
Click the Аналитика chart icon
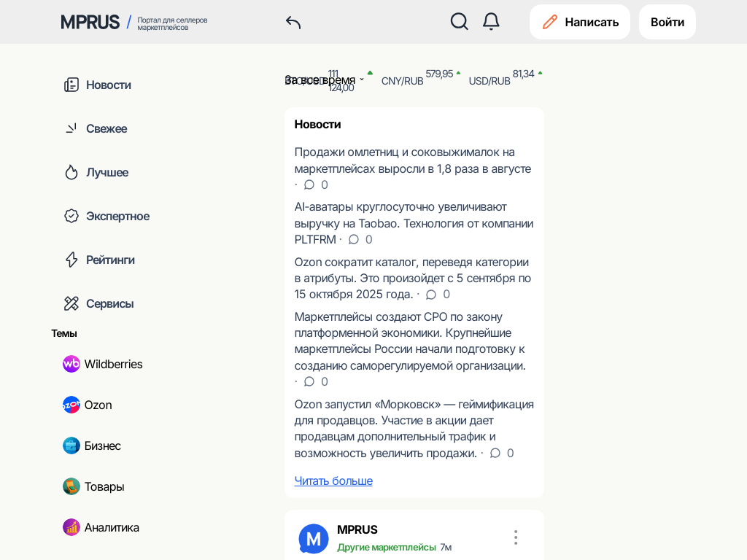[x=71, y=527]
